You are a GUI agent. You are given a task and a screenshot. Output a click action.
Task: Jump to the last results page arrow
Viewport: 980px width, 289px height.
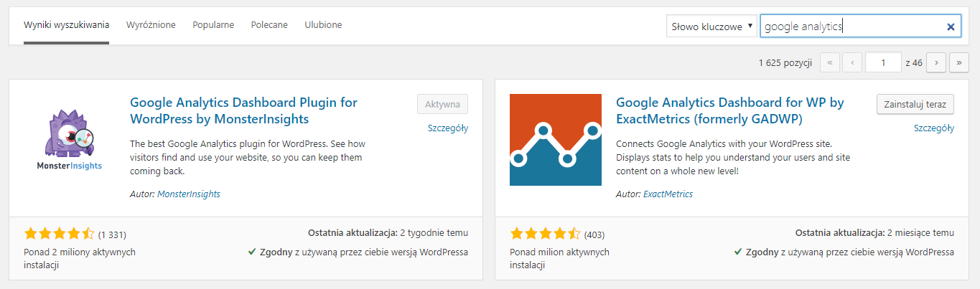tap(959, 62)
